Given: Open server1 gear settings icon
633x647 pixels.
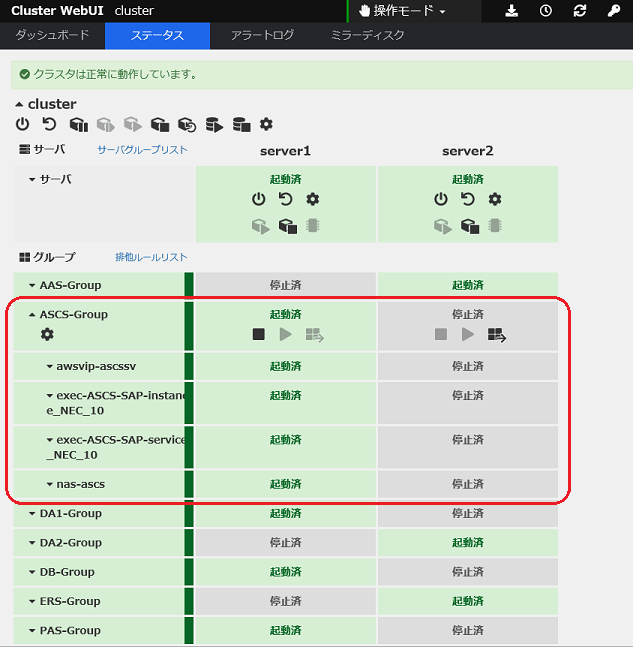Looking at the screenshot, I should 313,199.
